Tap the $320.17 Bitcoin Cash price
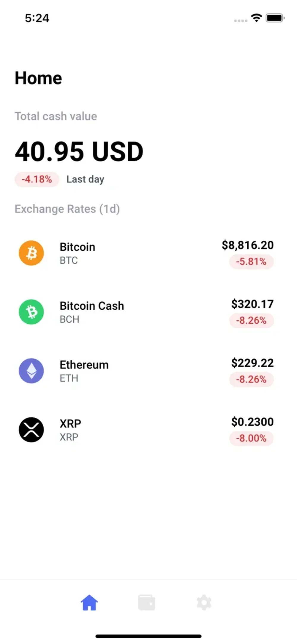This screenshot has width=297, height=644. coord(252,304)
